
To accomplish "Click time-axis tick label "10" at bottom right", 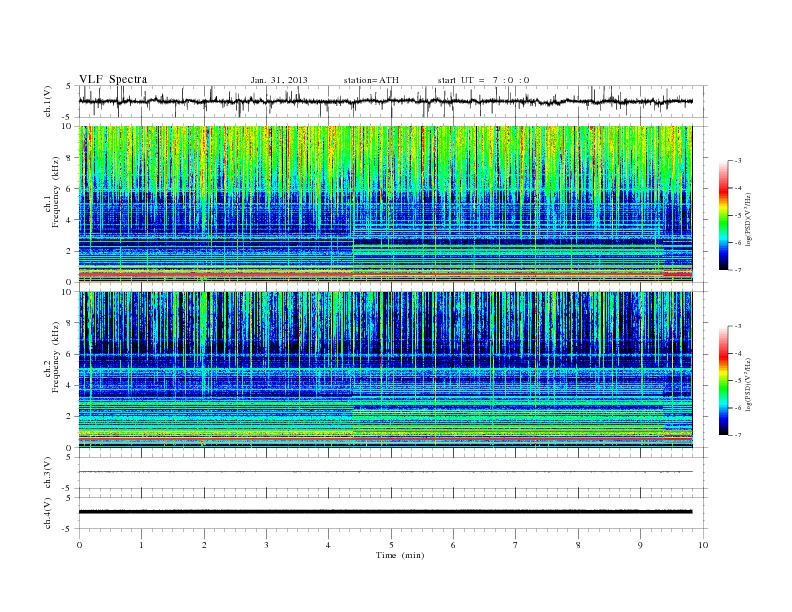I will click(x=703, y=545).
